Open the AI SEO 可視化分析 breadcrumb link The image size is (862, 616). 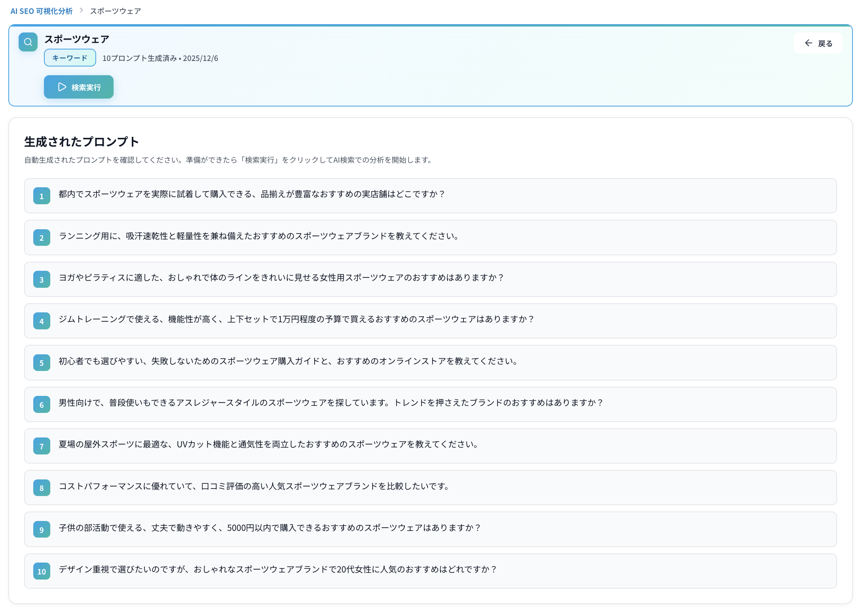point(41,11)
